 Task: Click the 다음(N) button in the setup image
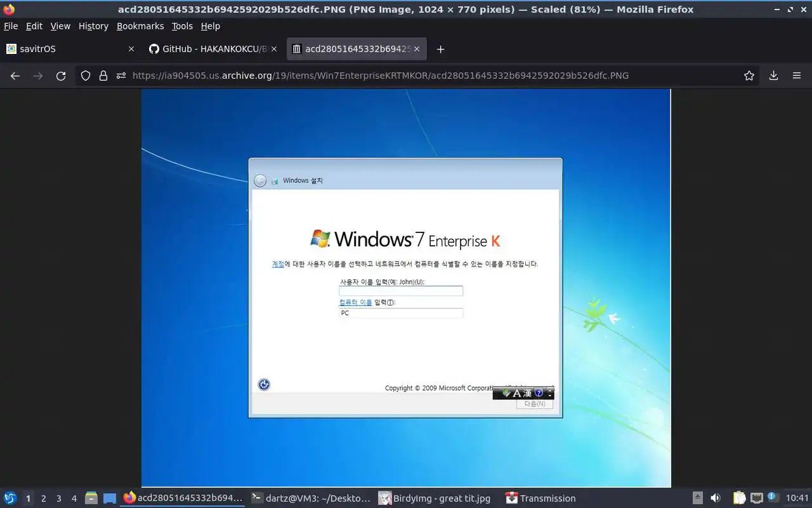point(534,404)
